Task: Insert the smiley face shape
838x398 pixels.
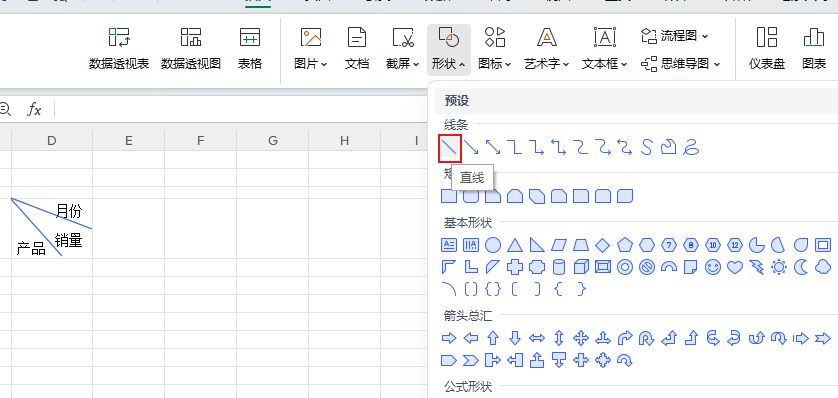Action: (x=713, y=267)
